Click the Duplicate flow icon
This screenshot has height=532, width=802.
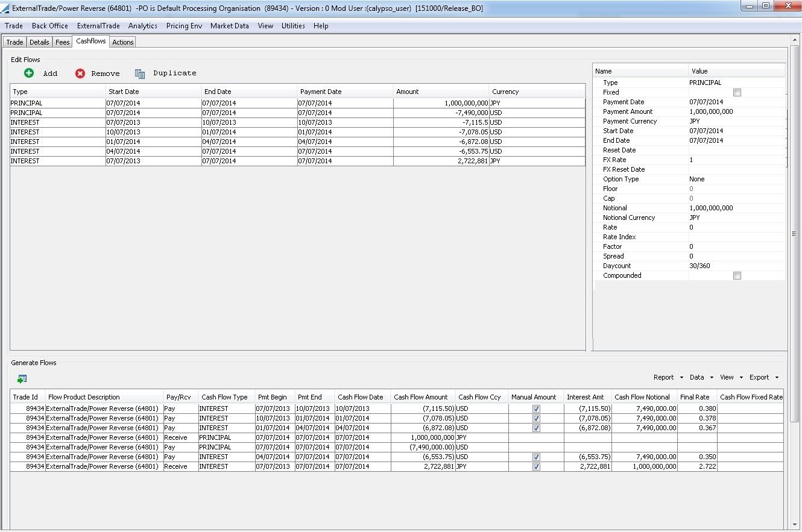[140, 74]
